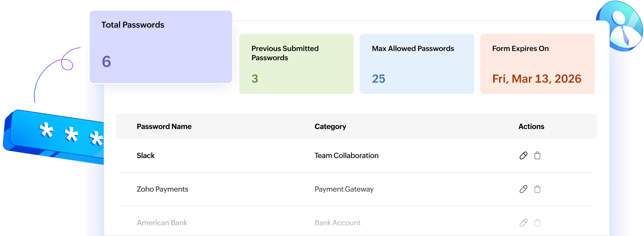The width and height of the screenshot is (644, 236).
Task: Click the Team Collaboration category label
Action: 346,155
